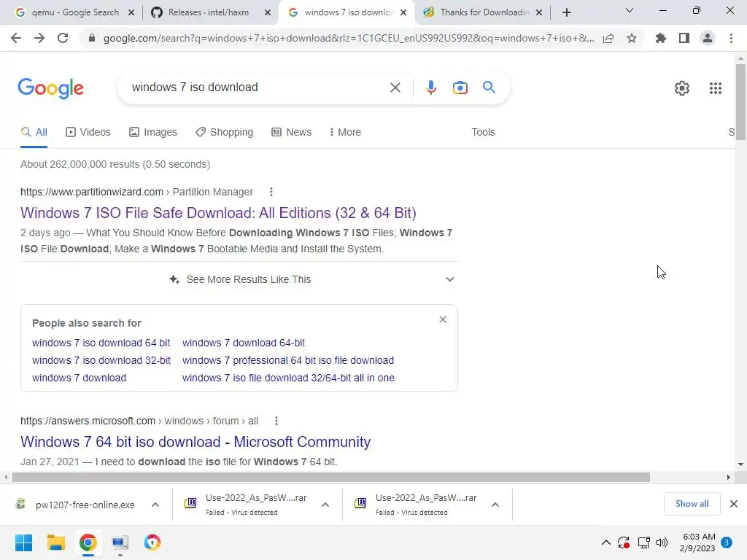Select the All search filter
Screen dimensions: 747x560
click(x=34, y=133)
